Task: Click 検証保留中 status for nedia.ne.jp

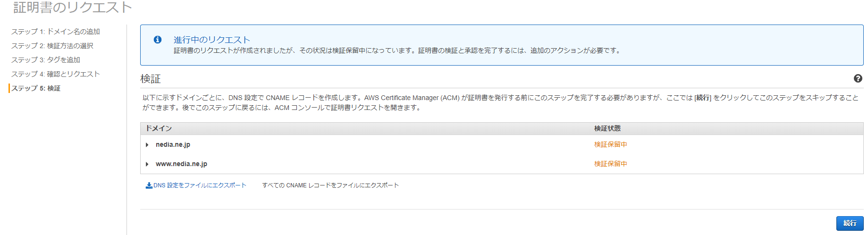Action: (x=610, y=144)
